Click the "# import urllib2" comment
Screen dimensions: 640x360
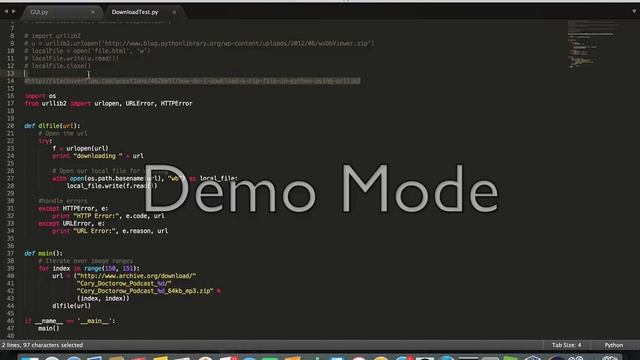point(52,36)
